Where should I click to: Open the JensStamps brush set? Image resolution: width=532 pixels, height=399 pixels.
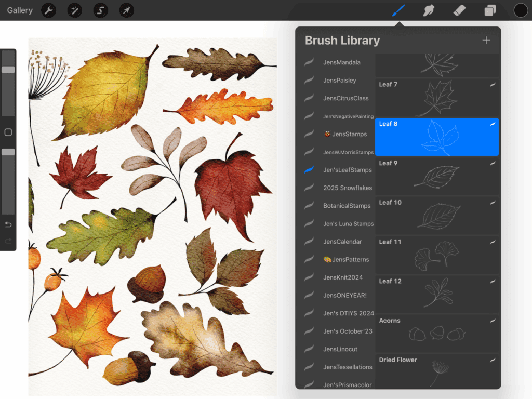pyautogui.click(x=345, y=135)
